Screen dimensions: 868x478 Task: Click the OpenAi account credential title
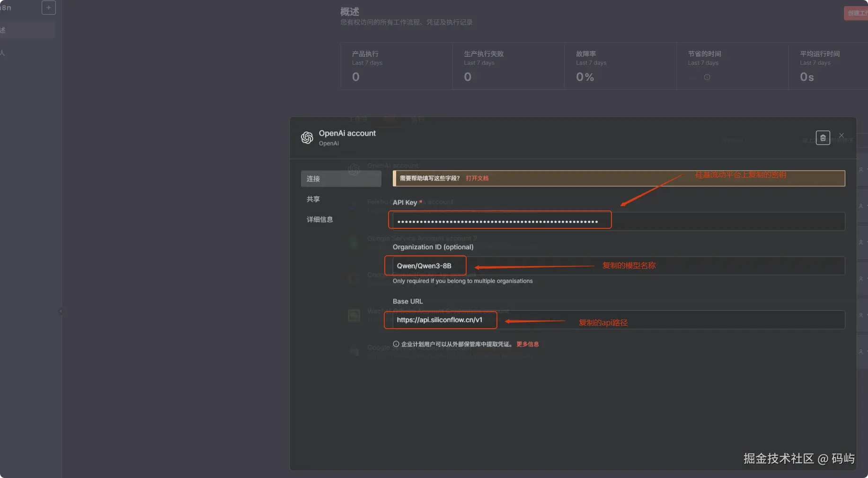tap(347, 133)
